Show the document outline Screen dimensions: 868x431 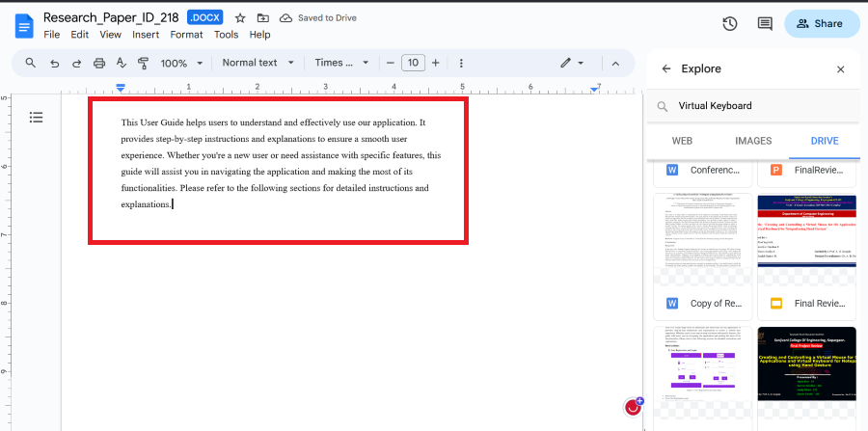[x=36, y=118]
